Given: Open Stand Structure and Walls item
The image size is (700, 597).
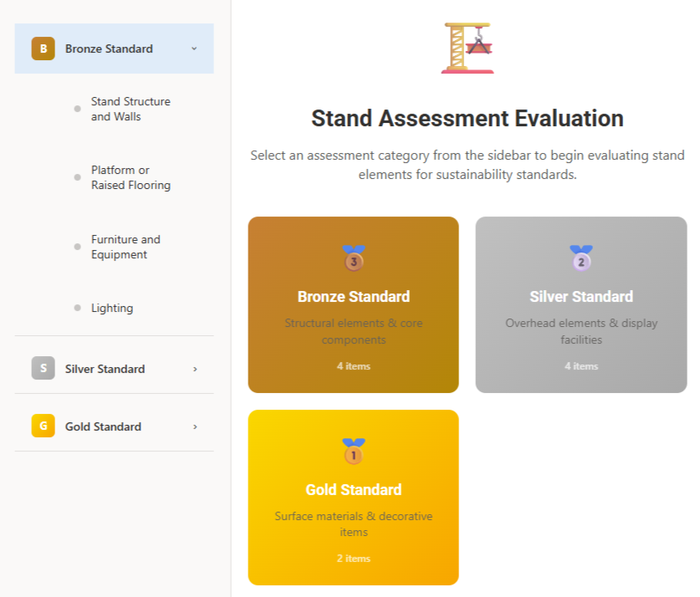Looking at the screenshot, I should [x=130, y=109].
